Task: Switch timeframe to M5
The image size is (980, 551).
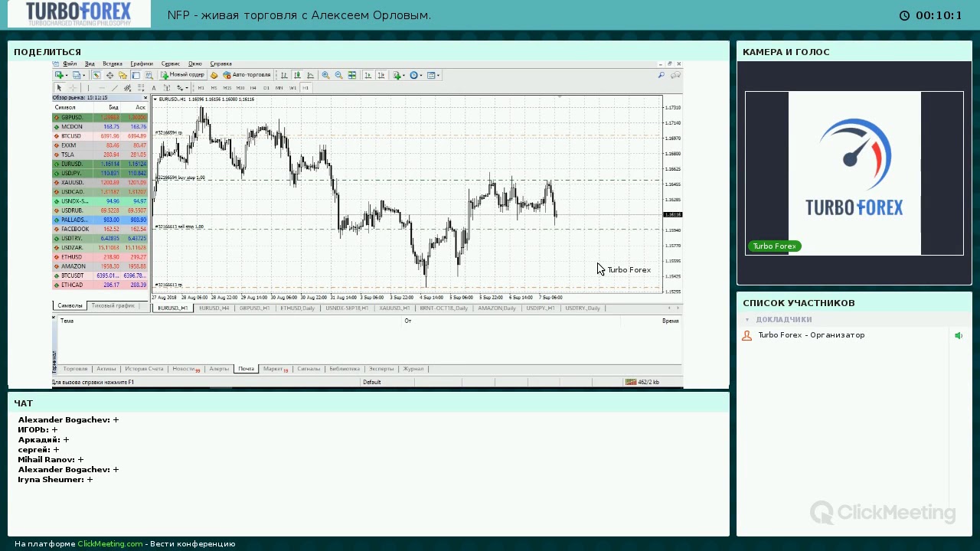Action: [214, 88]
